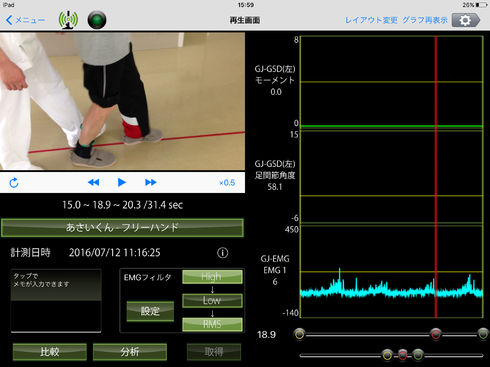The width and height of the screenshot is (490, 367).
Task: Tap the cyan EMG 1 waveform graph
Action: click(391, 272)
